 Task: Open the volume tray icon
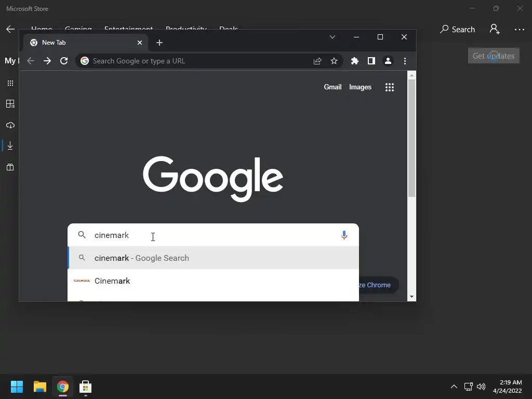click(481, 387)
